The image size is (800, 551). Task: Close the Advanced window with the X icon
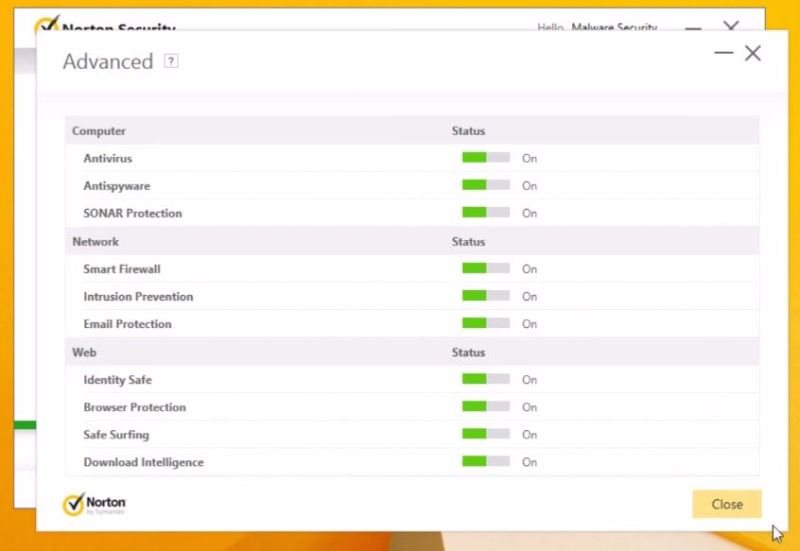(x=753, y=53)
